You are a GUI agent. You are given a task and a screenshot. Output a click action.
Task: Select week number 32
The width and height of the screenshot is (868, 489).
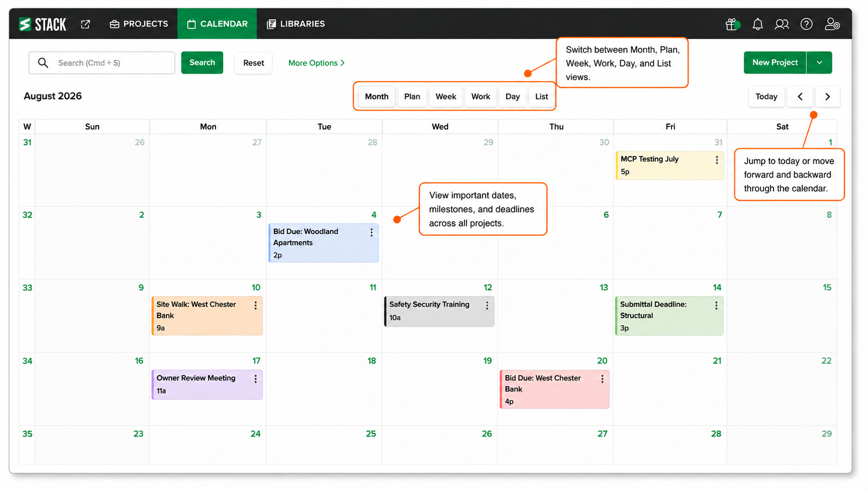click(28, 215)
